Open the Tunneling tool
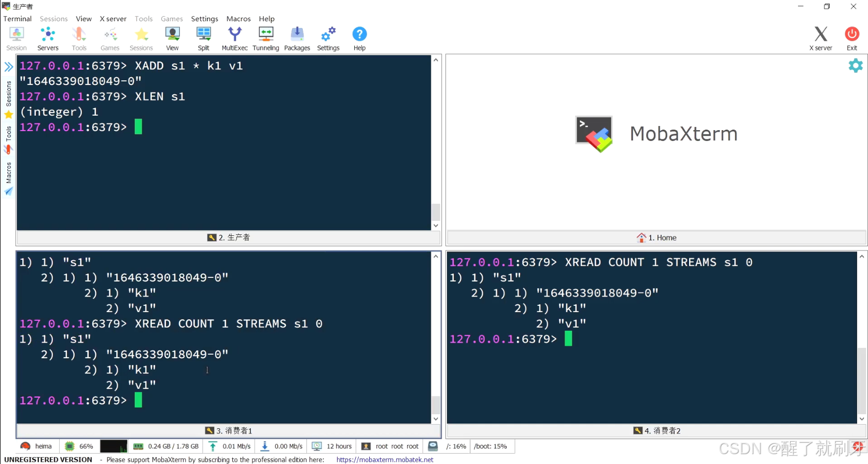 [x=265, y=39]
